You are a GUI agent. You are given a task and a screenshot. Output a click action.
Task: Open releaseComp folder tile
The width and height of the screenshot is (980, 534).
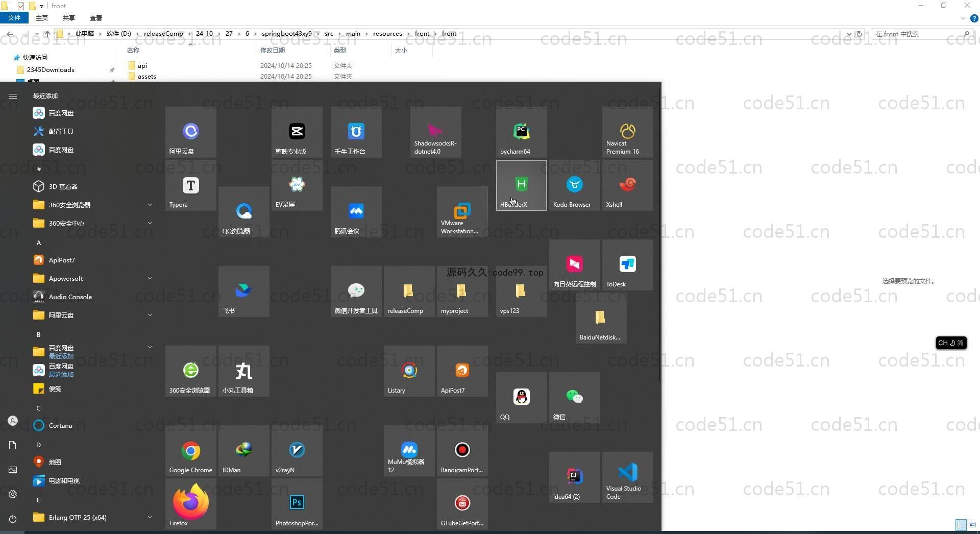409,292
